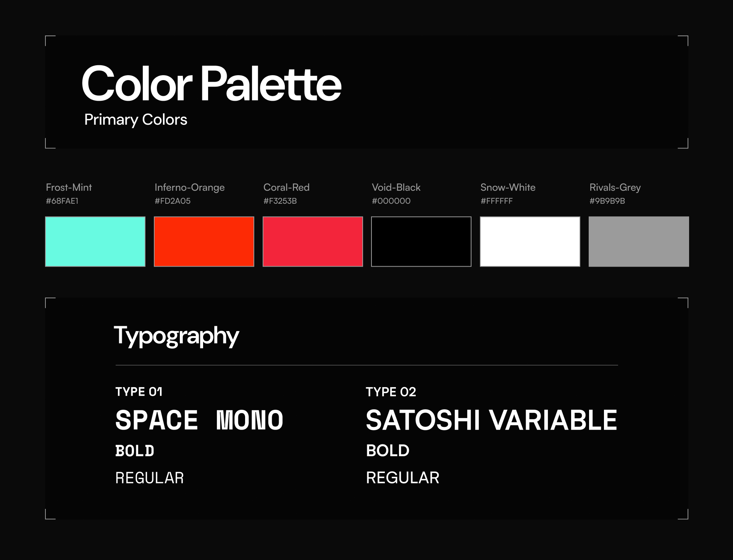Choose the Void-Black color swatch
This screenshot has width=733, height=560.
click(x=421, y=241)
